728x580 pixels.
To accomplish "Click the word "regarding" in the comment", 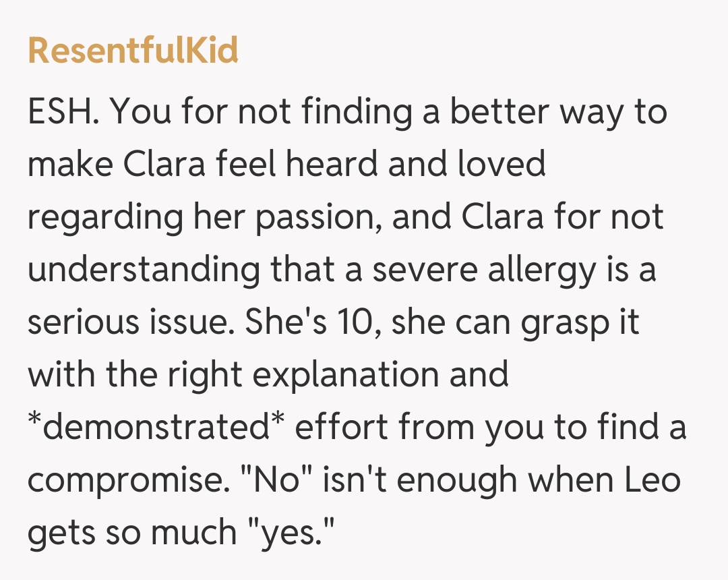I will [x=105, y=216].
